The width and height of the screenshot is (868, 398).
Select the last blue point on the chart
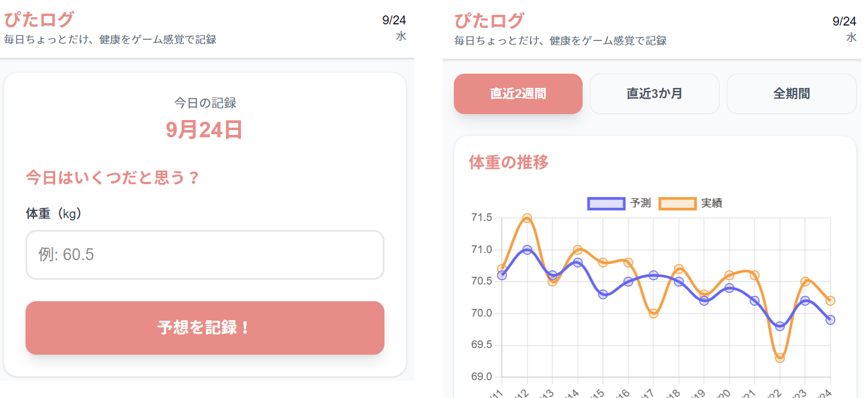point(830,320)
